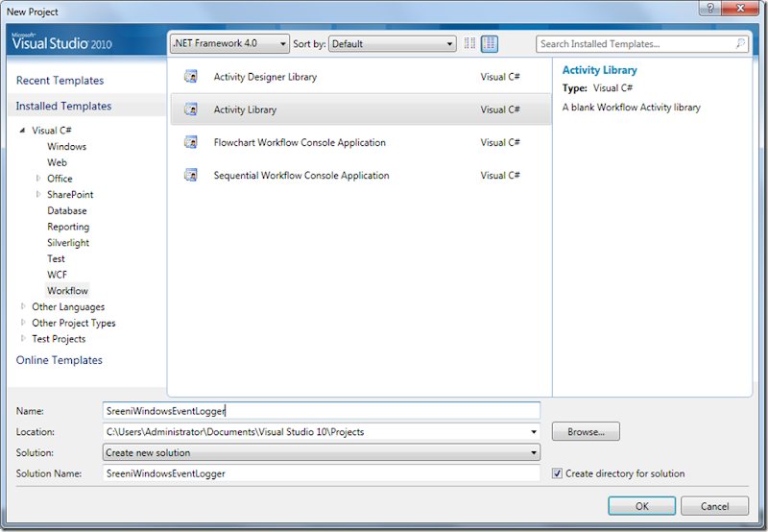Collapse the Visual C# tree node

tap(22, 131)
